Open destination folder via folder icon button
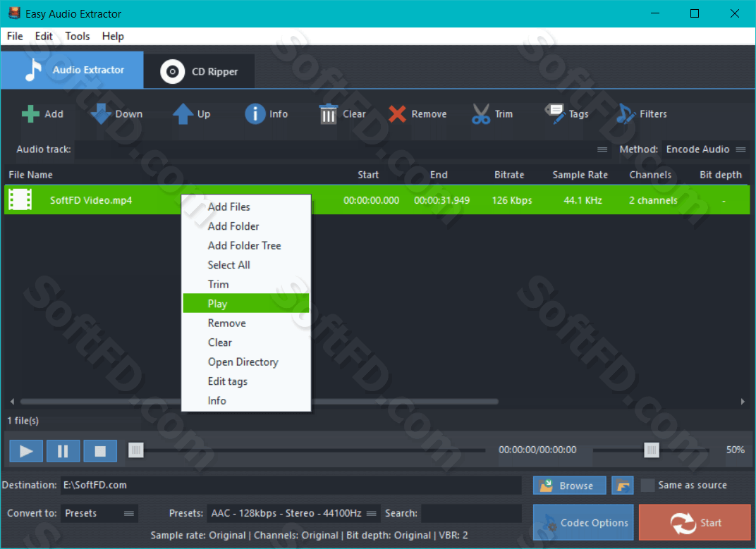The width and height of the screenshot is (756, 549). (x=623, y=486)
